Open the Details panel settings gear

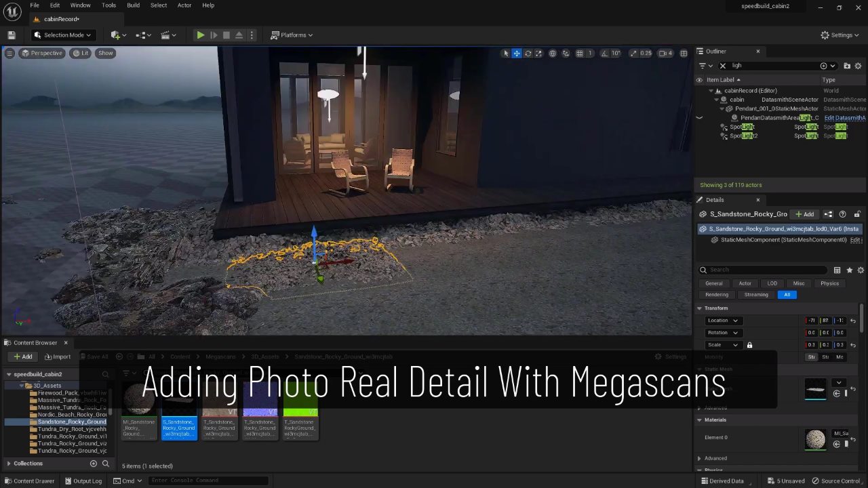[861, 270]
